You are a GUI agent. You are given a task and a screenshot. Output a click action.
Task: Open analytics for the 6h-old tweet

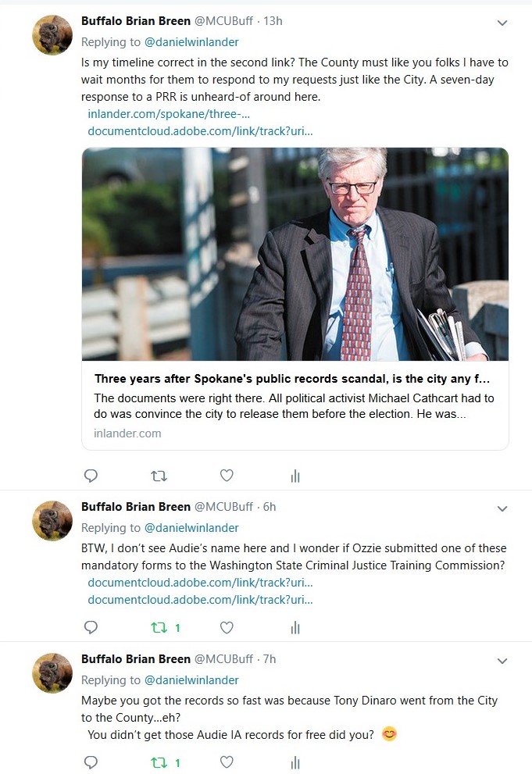pos(295,627)
